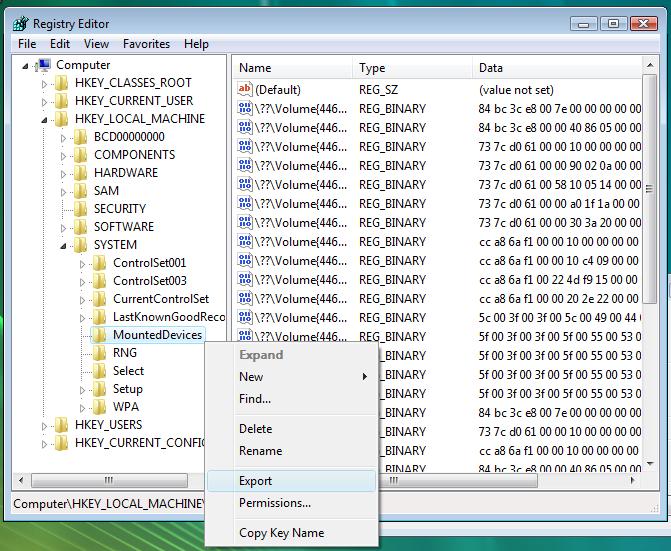Select the LastKnownGoodReco tree item
Viewport: 671px width, 551px height.
[x=169, y=317]
